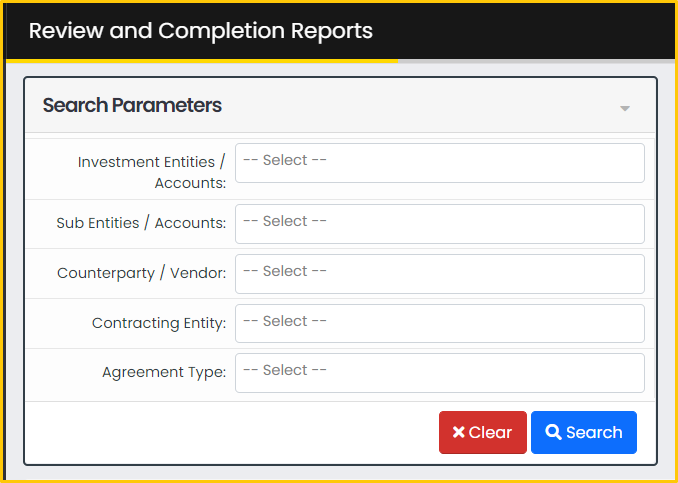Viewport: 678px width, 483px height.
Task: Click the Counterparty / Vendor label
Action: (141, 273)
